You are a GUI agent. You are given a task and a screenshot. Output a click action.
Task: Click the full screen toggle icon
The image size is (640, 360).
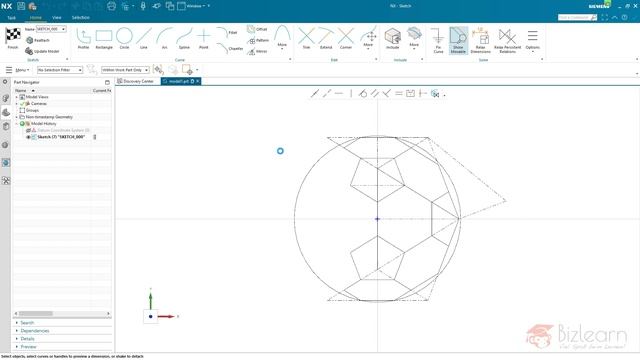(x=604, y=18)
